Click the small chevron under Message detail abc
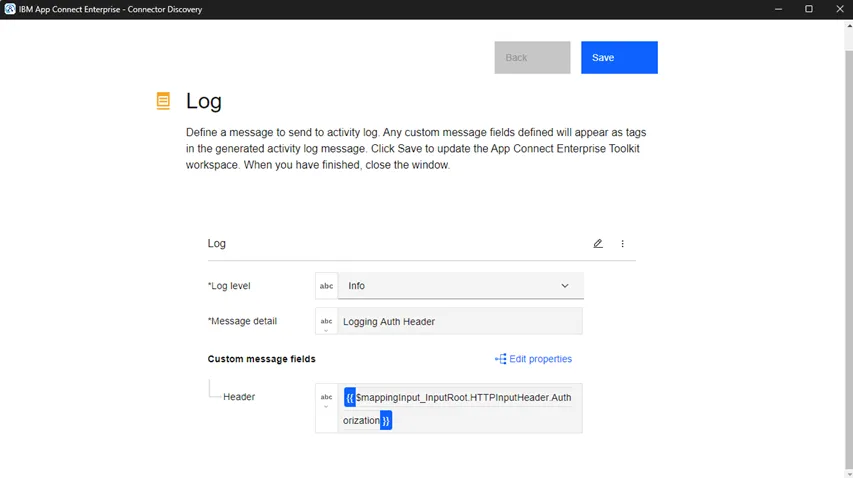853x478 pixels. pos(326,331)
